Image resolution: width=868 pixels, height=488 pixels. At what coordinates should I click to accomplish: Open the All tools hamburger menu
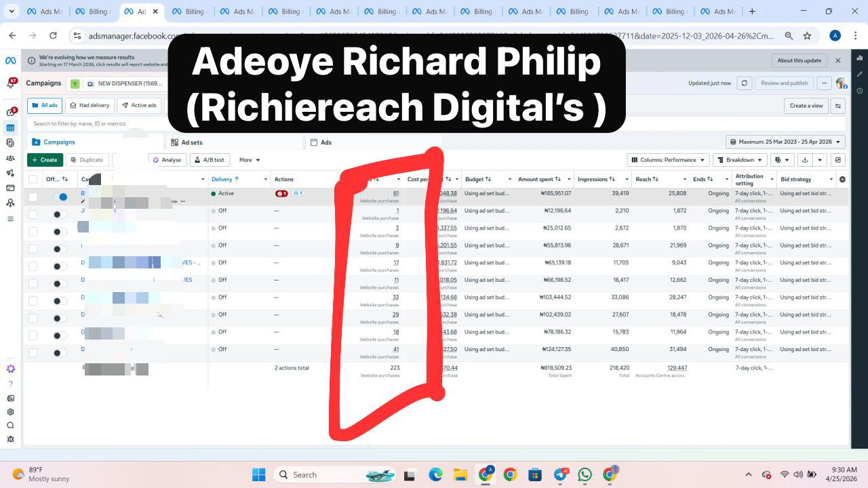click(10, 219)
